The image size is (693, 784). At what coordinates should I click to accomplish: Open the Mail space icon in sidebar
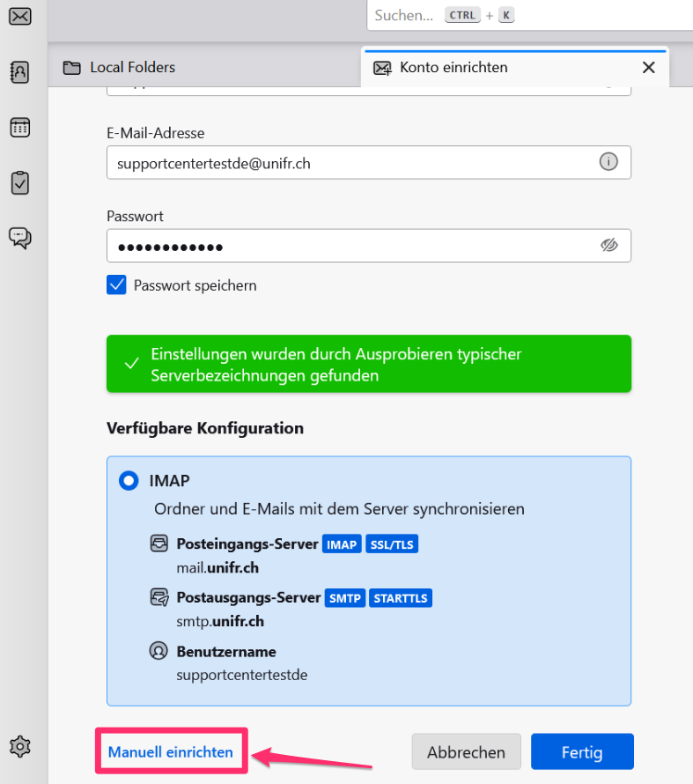pyautogui.click(x=20, y=16)
